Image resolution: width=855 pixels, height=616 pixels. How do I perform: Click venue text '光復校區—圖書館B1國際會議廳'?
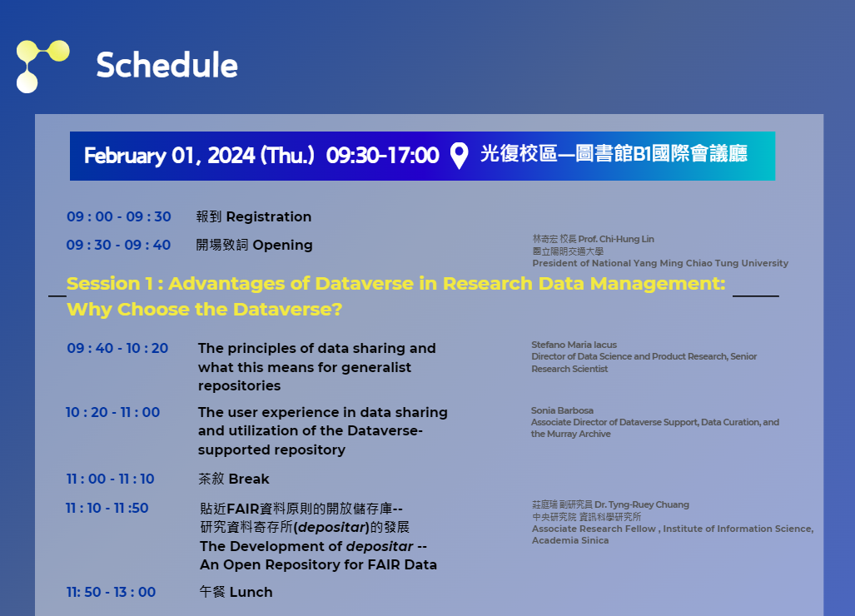coord(614,154)
